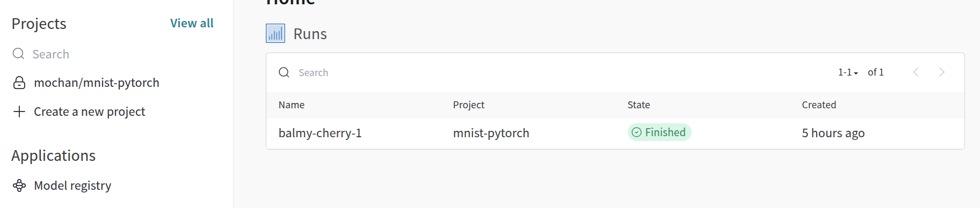Focus the Runs search field
Screen dimensions: 980x208
pos(553,72)
